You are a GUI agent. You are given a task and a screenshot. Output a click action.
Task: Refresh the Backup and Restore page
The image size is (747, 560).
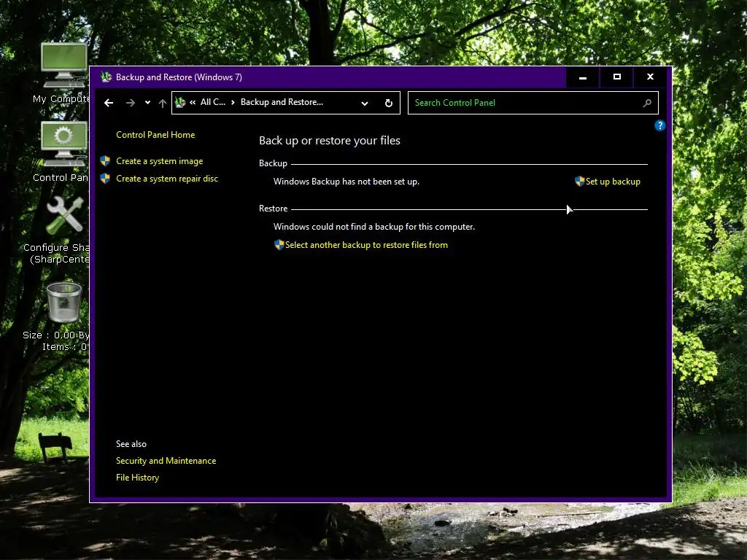pyautogui.click(x=389, y=103)
